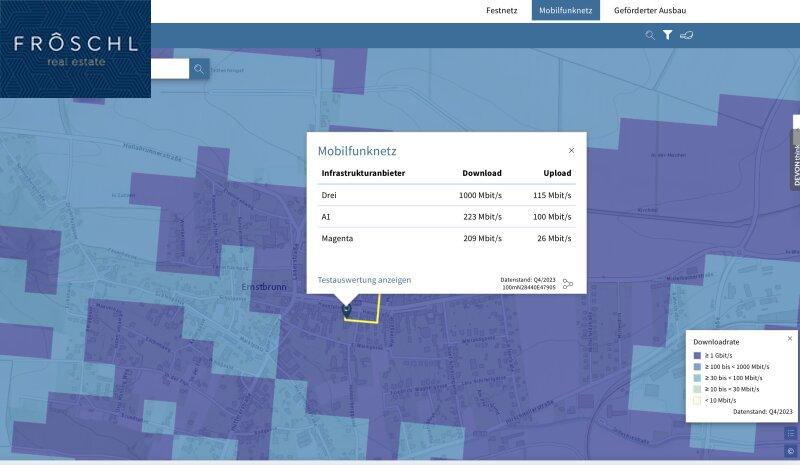800x465 pixels.
Task: Open the Geförderter Ausbau tab
Action: [650, 11]
